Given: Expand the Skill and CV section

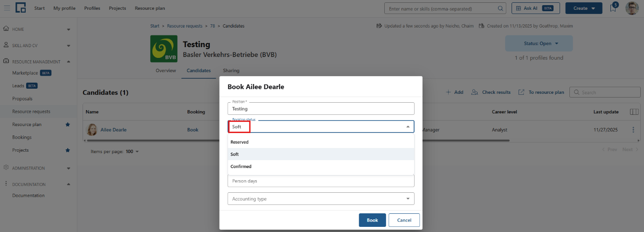Looking at the screenshot, I should tap(69, 46).
